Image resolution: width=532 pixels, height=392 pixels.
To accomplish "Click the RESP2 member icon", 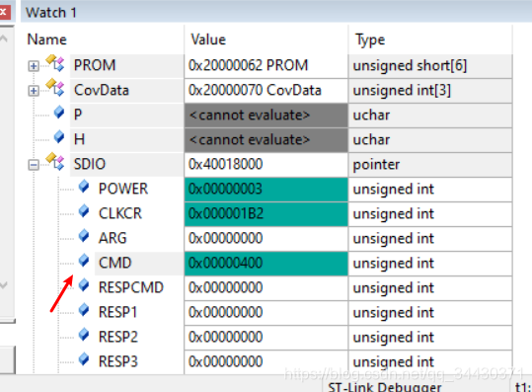I will [x=84, y=335].
